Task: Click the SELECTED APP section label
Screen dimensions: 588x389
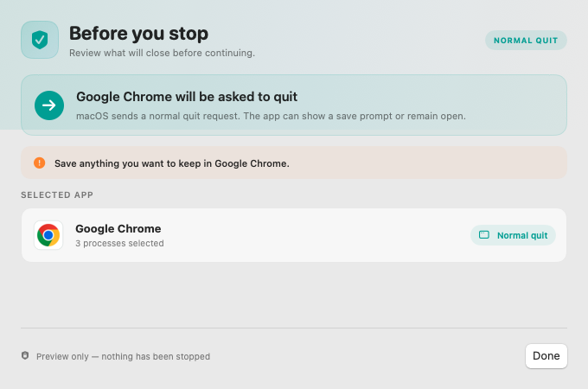Action: (x=57, y=194)
